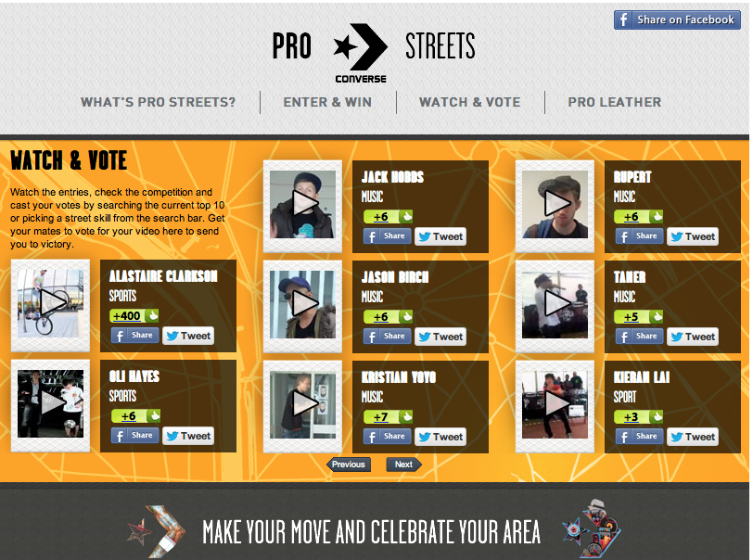Go to the Pro Leather page
The image size is (753, 560).
click(x=615, y=102)
